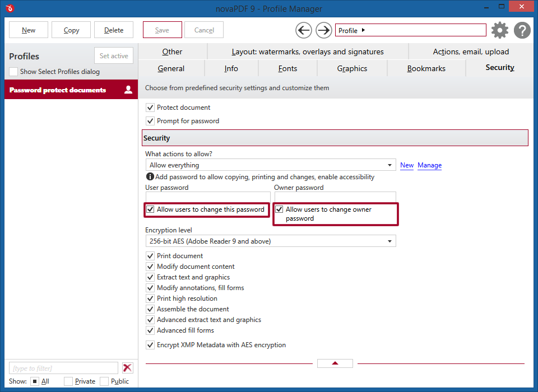Viewport: 538px width, 392px height.
Task: Click the New security settings link
Action: pos(407,165)
